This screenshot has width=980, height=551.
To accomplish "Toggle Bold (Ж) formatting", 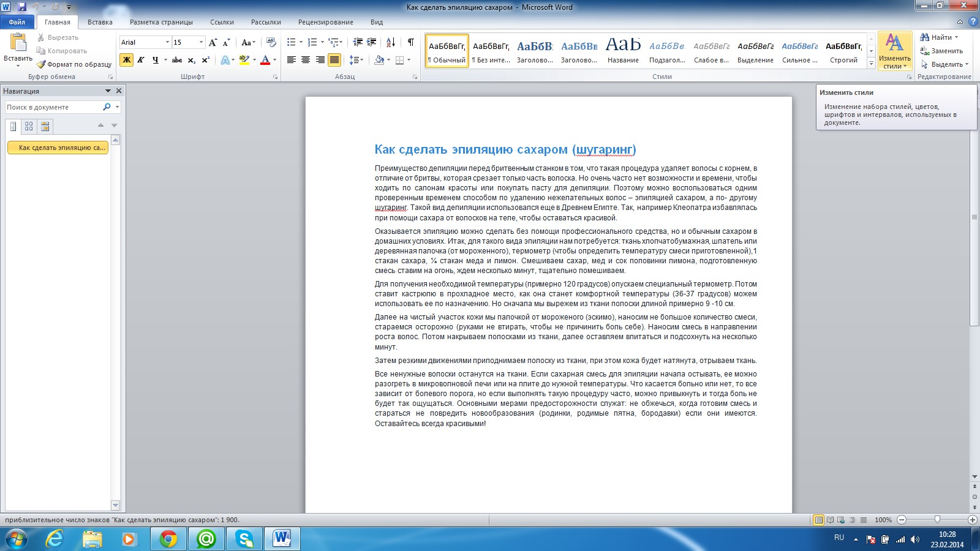I will pyautogui.click(x=126, y=60).
